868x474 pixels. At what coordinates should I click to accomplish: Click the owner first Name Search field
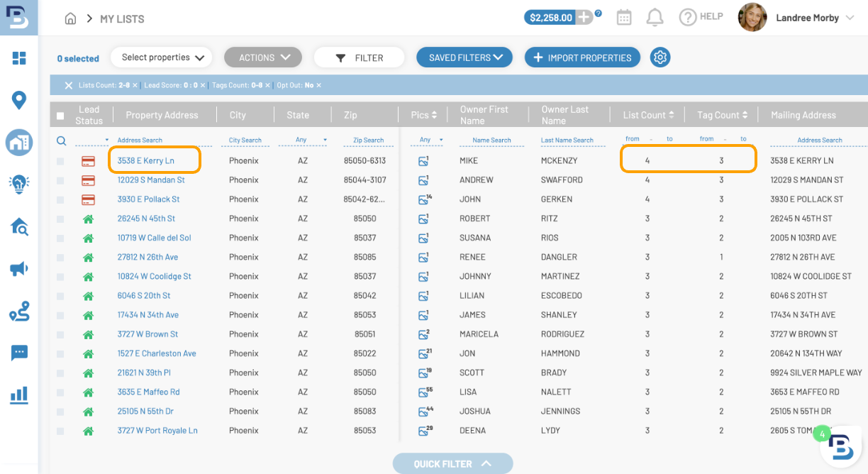(x=491, y=140)
